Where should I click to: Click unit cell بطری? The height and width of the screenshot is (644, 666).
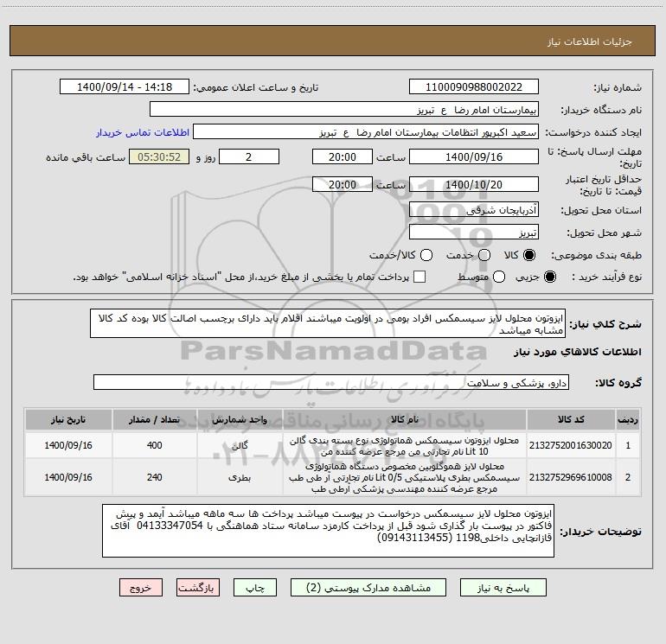click(x=240, y=477)
